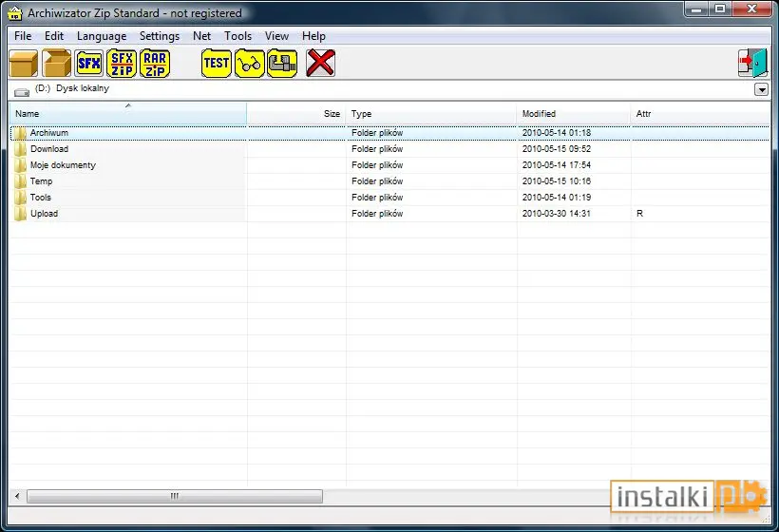Viewport: 779px width, 532px height.
Task: Sort the list by Size column
Action: (x=296, y=114)
